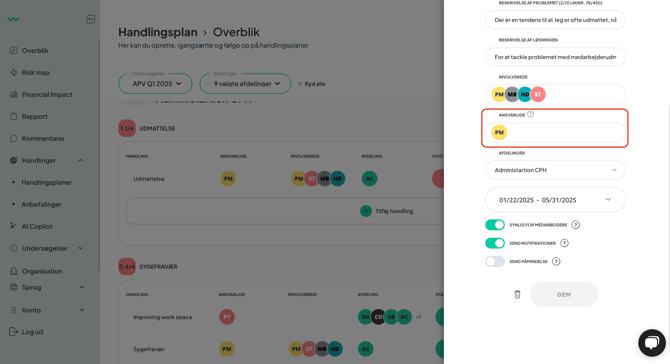Open the Administartion CPH department dropdown

555,170
